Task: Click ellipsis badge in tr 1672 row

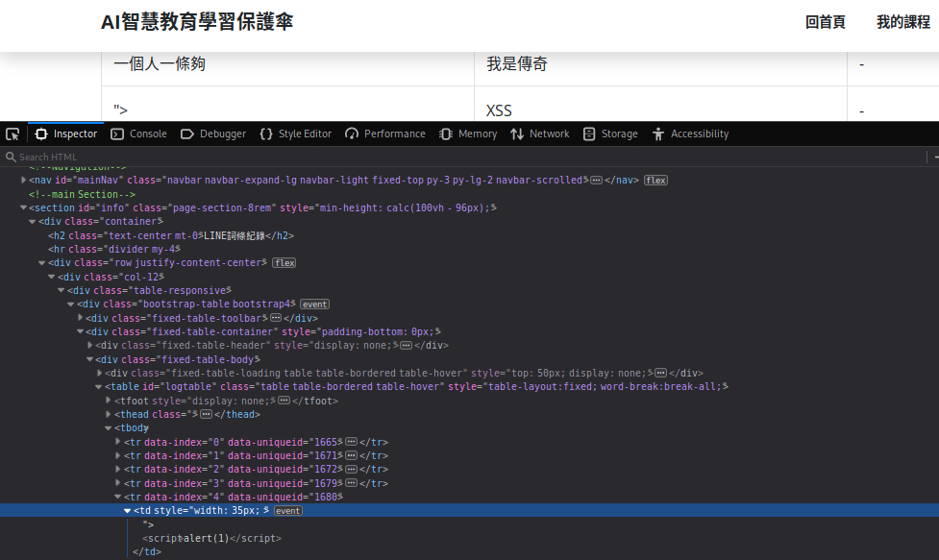Action: pos(352,469)
